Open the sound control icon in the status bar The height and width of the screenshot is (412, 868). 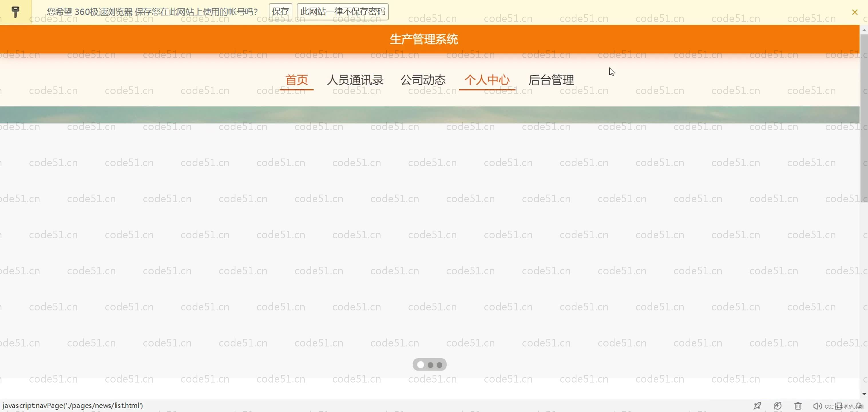(x=818, y=406)
